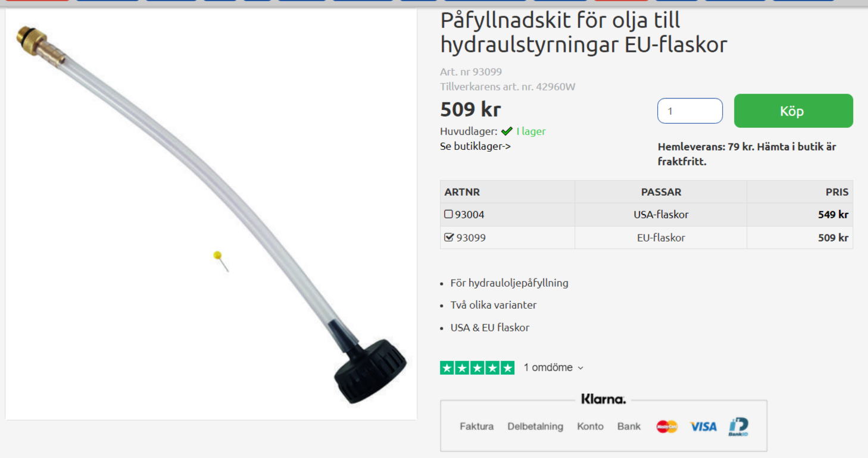
Task: Open Se butiklager link
Action: point(476,146)
